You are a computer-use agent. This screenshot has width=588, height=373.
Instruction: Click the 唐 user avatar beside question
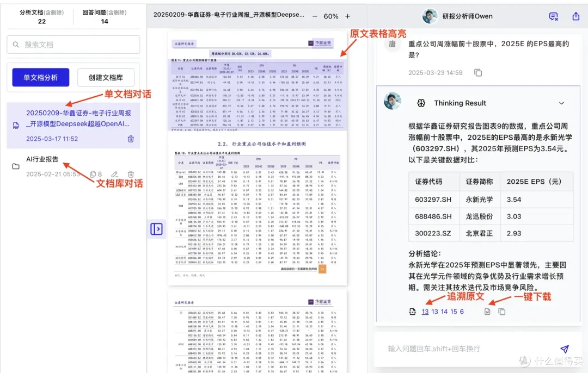point(392,44)
